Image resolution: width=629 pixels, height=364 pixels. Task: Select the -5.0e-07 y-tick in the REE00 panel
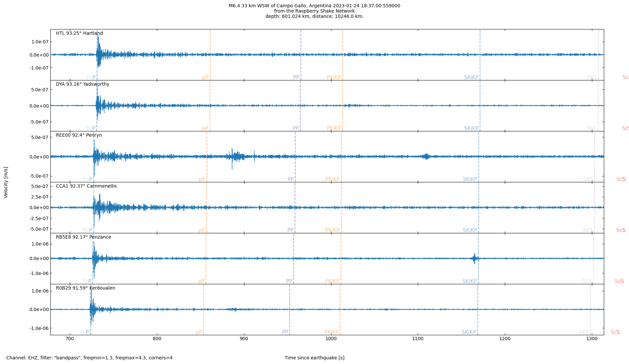coord(39,176)
